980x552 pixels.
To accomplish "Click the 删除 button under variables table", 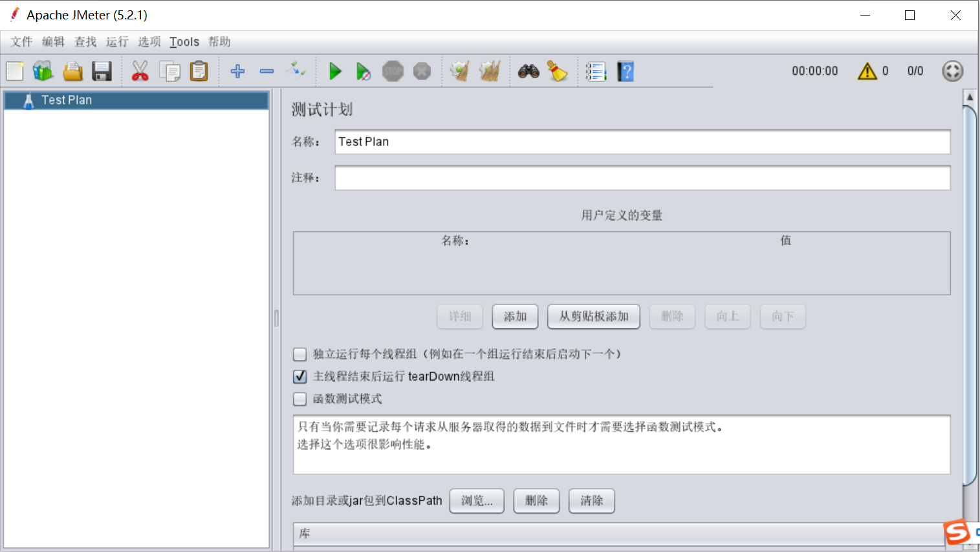I will click(x=672, y=317).
